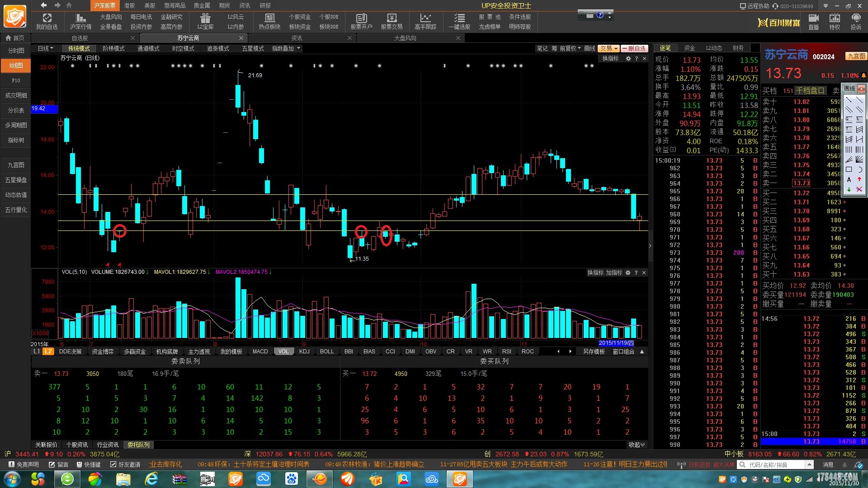Click keyboard icon in floating input bar
This screenshot has height=488, width=868.
point(590,15)
